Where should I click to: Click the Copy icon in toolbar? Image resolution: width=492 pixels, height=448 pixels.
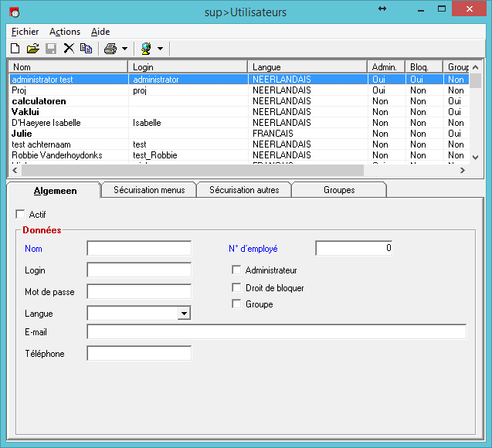coord(86,49)
